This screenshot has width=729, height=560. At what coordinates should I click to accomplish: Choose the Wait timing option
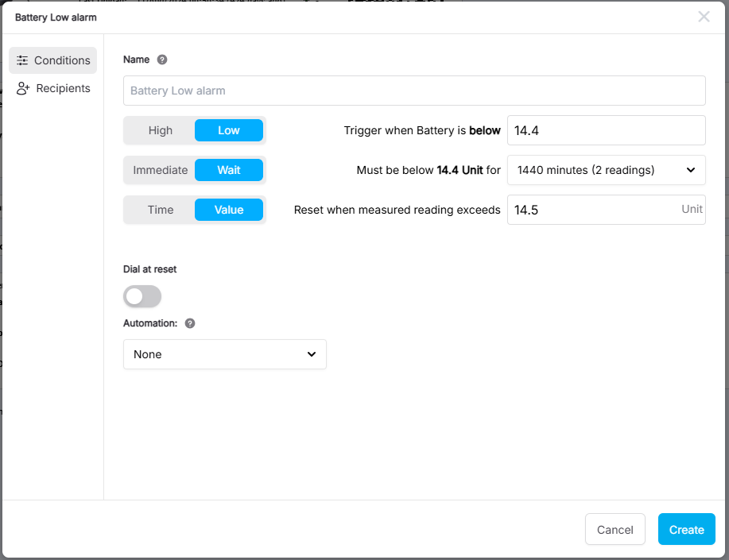229,170
